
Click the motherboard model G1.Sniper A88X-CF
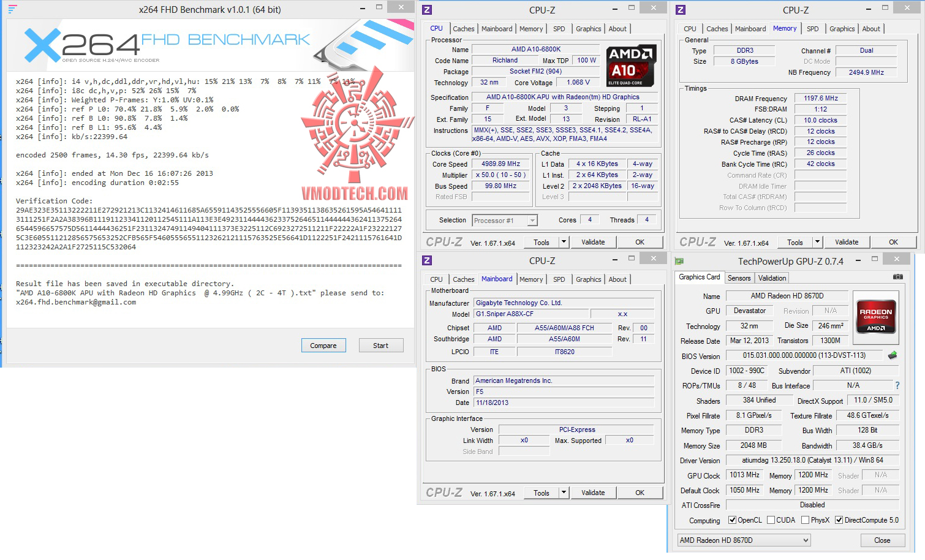[x=531, y=314]
